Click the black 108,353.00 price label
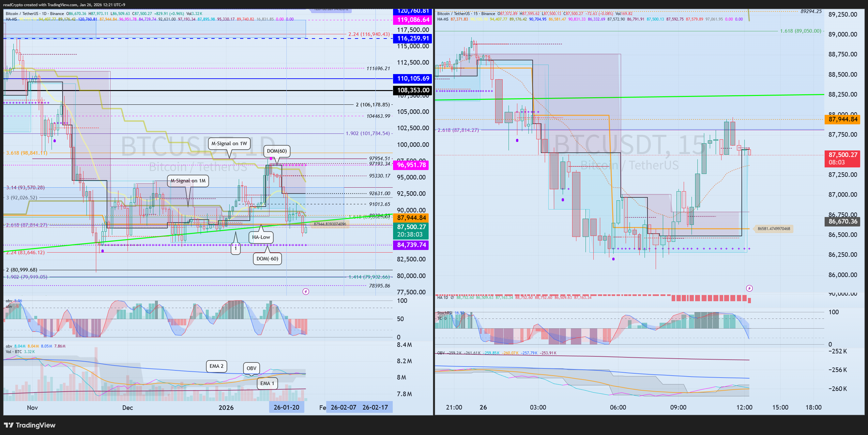This screenshot has width=868, height=435. pyautogui.click(x=413, y=90)
